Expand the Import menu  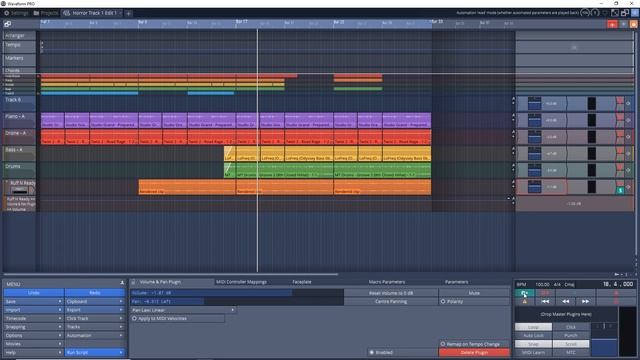point(34,310)
